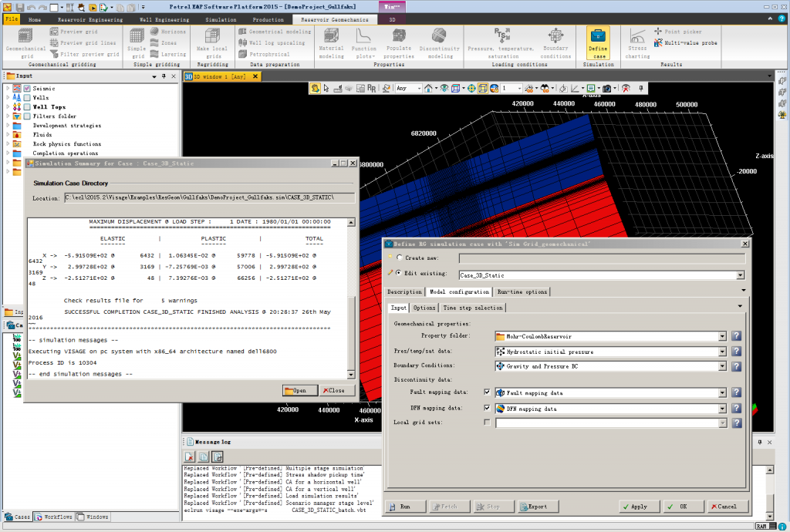Click the Location path field
This screenshot has height=532, width=790.
coord(210,198)
